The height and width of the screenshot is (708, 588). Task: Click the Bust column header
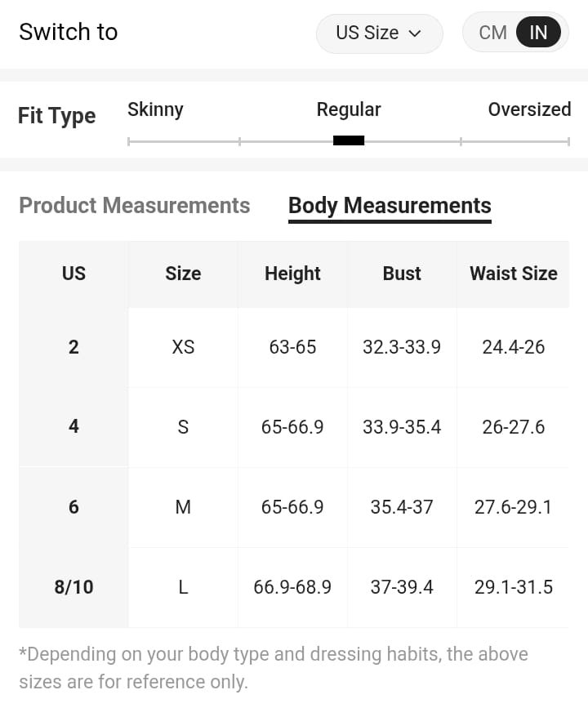pos(402,274)
